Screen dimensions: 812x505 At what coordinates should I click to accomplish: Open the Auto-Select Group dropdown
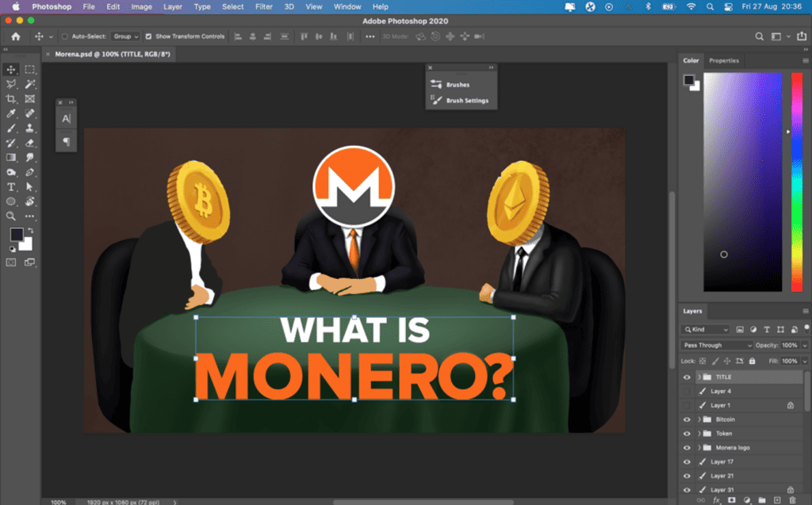click(126, 36)
